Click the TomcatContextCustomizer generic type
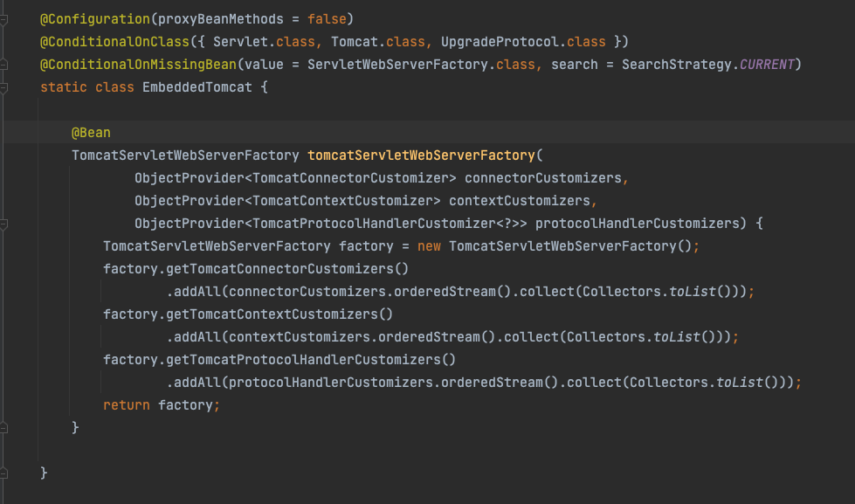 coord(342,201)
